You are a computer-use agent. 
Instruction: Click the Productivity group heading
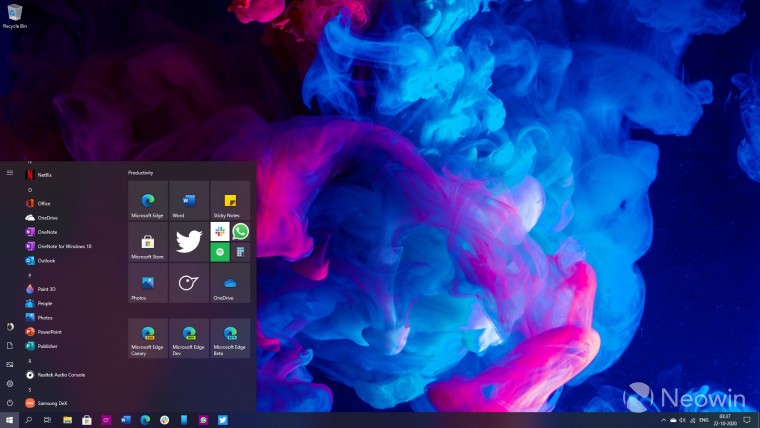[141, 173]
